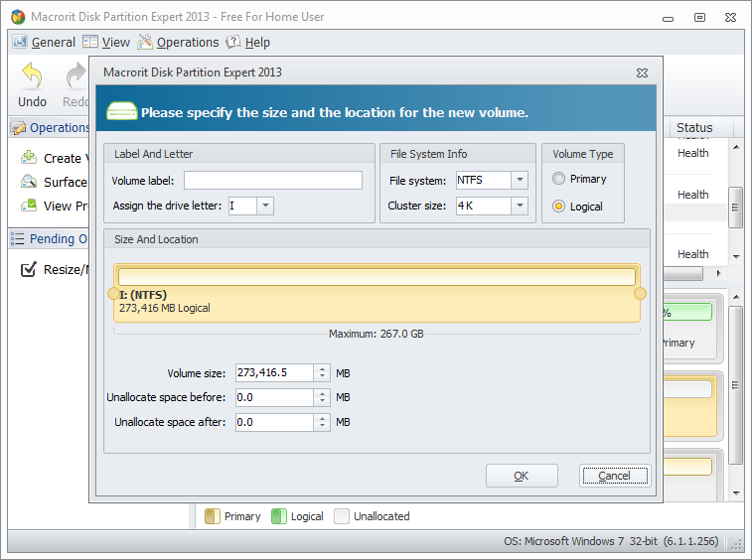Click the I: (NTFS) partition bar
The image size is (752, 560).
tap(376, 293)
